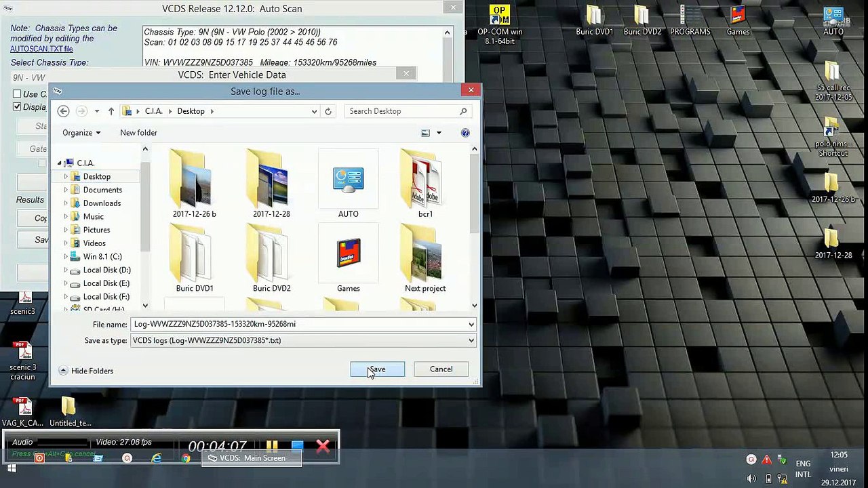Refresh the Desktop folder listing
868x488 pixels.
[328, 111]
